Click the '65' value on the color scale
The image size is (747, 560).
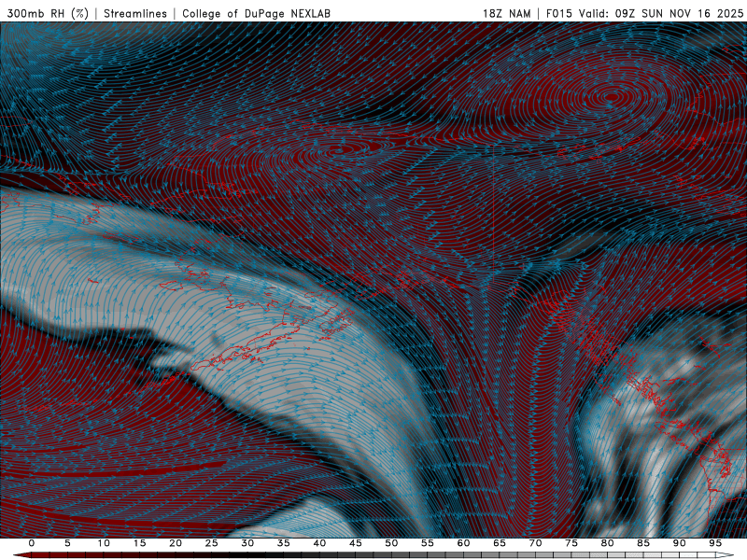[500, 543]
